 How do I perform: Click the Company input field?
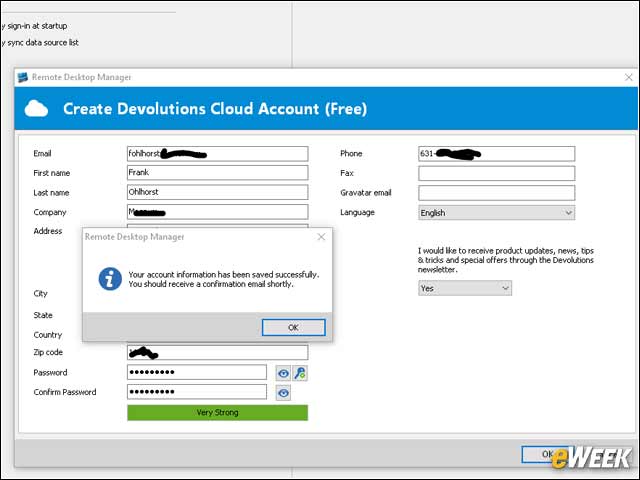[218, 212]
